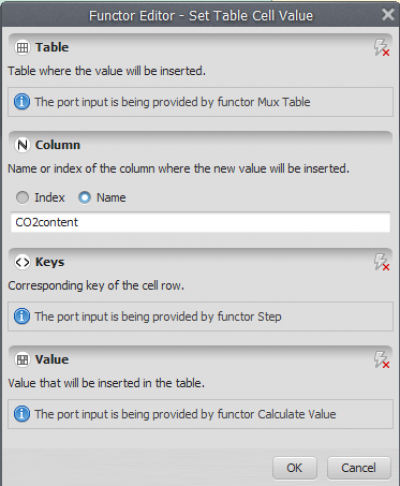This screenshot has width=400, height=486.
Task: Disconnect the Keys port input icon
Action: (381, 262)
